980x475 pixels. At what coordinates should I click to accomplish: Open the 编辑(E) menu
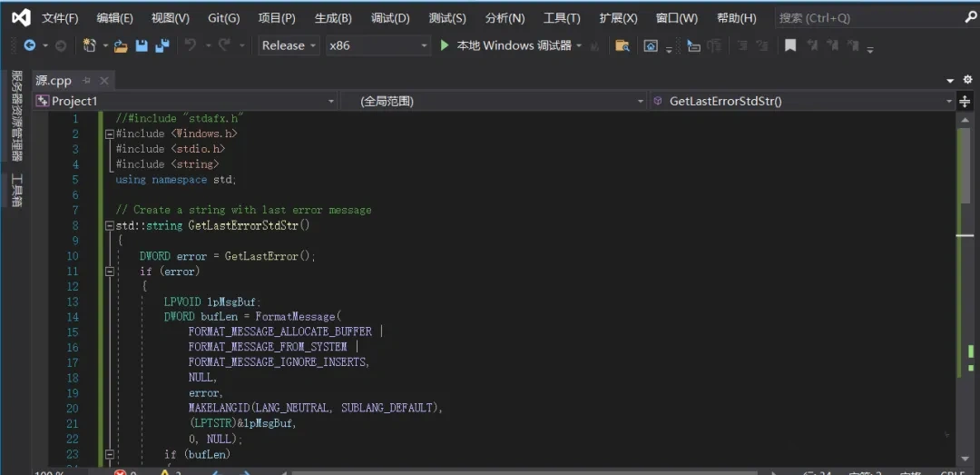pos(115,18)
